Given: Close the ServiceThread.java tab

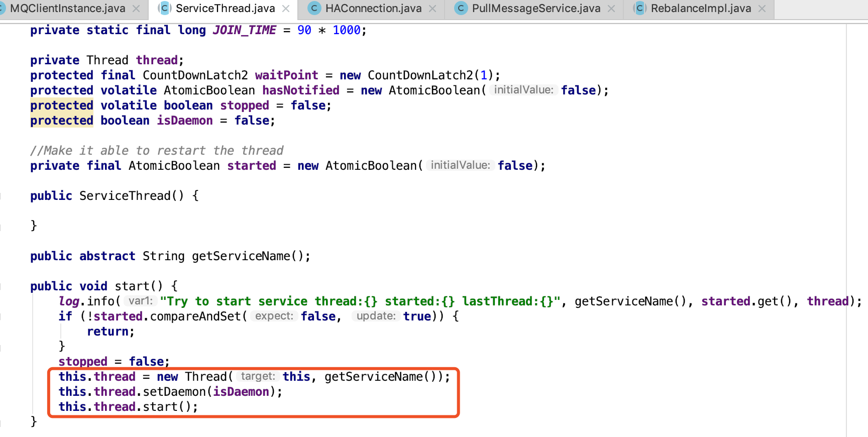Looking at the screenshot, I should [286, 9].
